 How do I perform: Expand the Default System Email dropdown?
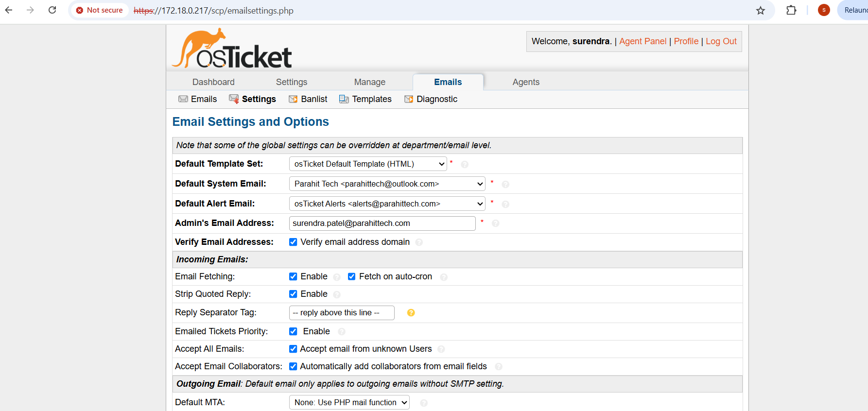387,184
